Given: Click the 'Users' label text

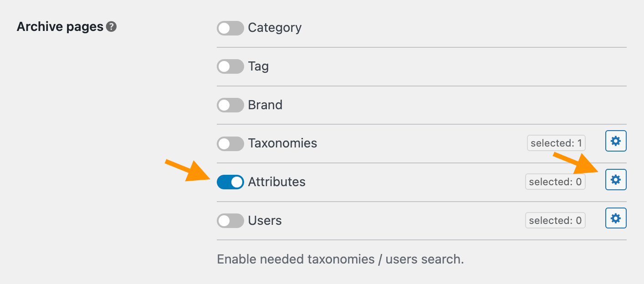Looking at the screenshot, I should (265, 221).
